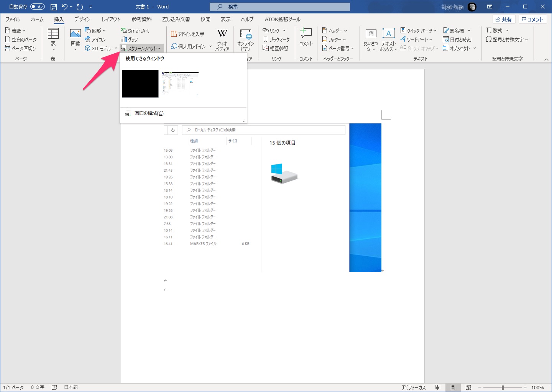Image resolution: width=552 pixels, height=392 pixels.
Task: Click the Save floppy disk icon
Action: click(x=54, y=7)
